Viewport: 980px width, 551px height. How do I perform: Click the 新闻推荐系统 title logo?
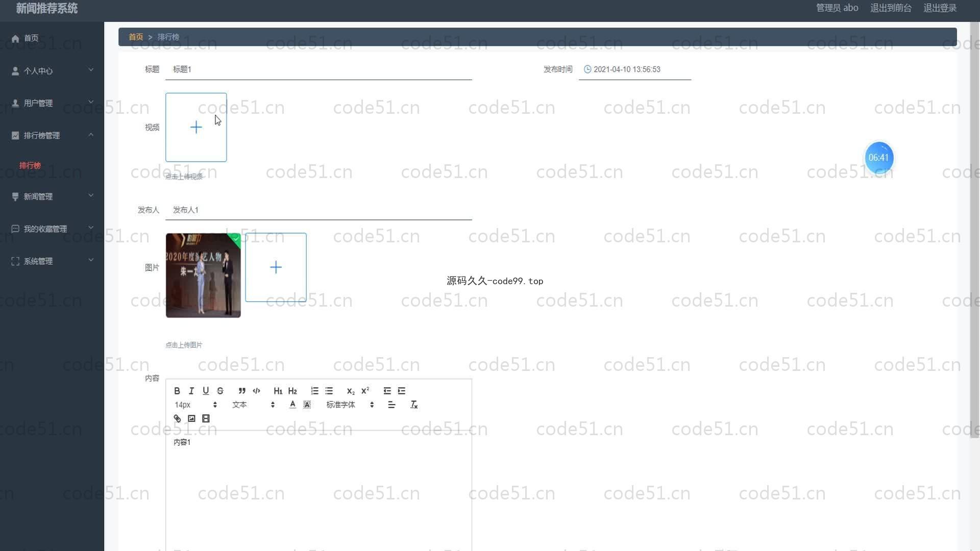coord(47,8)
